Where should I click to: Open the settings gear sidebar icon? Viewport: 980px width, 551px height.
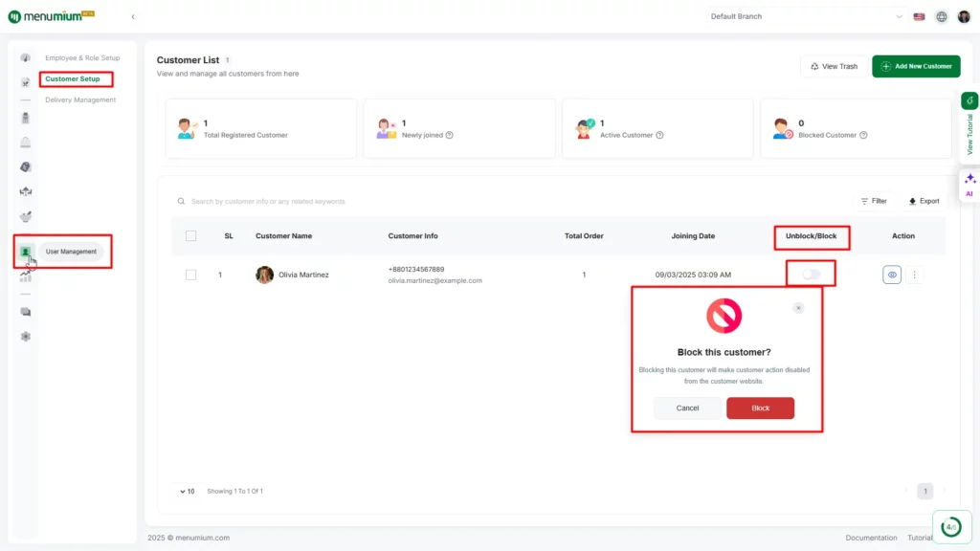tap(26, 337)
